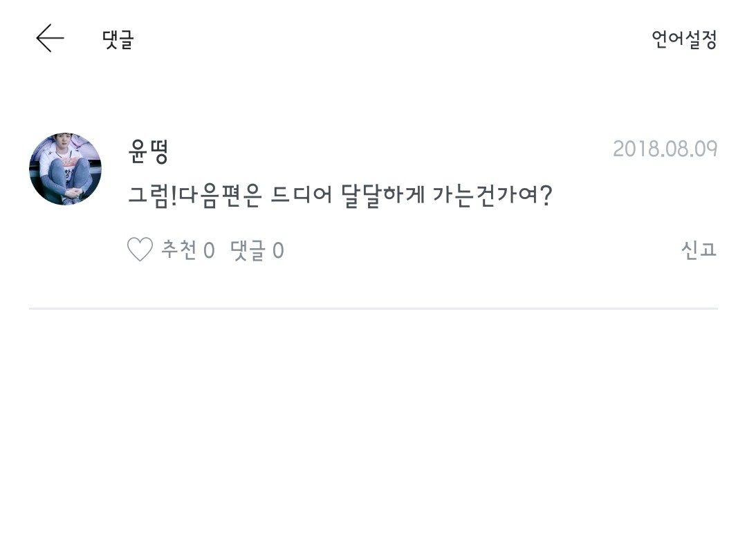Tap 신고 to report the comment
The height and width of the screenshot is (560, 747).
pyautogui.click(x=699, y=250)
